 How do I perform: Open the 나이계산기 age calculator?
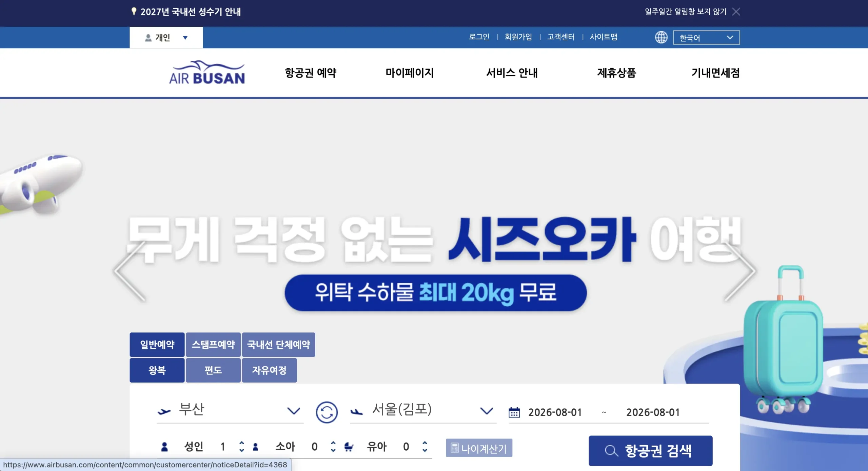(479, 448)
